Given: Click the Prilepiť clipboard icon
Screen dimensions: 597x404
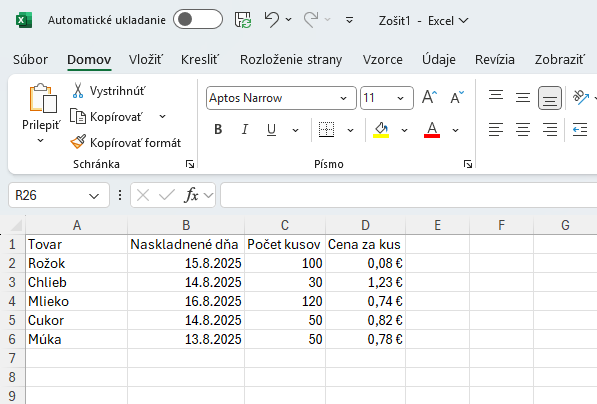Looking at the screenshot, I should click(x=43, y=98).
